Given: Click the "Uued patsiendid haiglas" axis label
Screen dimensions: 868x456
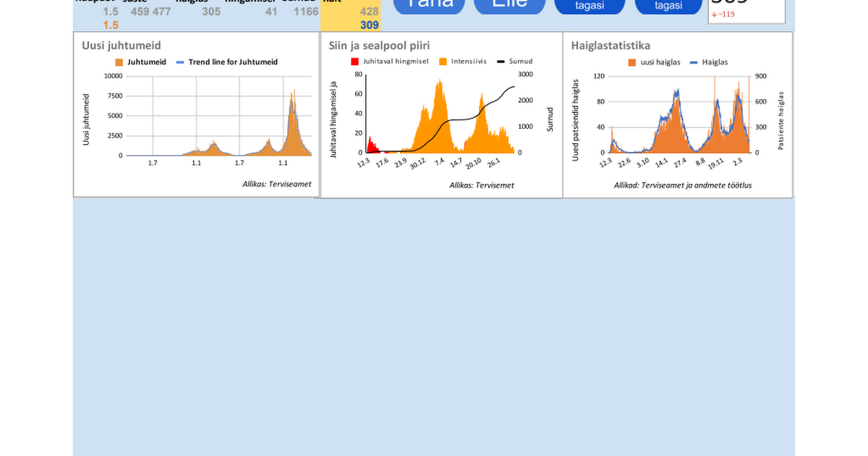Looking at the screenshot, I should [x=576, y=120].
